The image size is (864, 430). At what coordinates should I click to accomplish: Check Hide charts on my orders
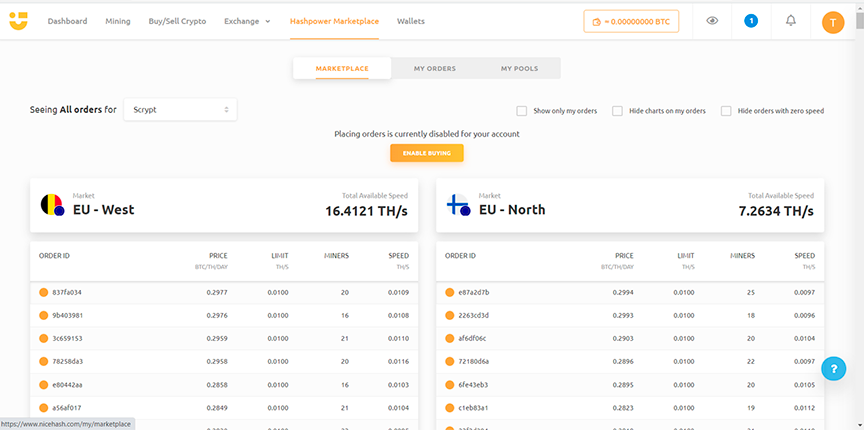tap(617, 111)
